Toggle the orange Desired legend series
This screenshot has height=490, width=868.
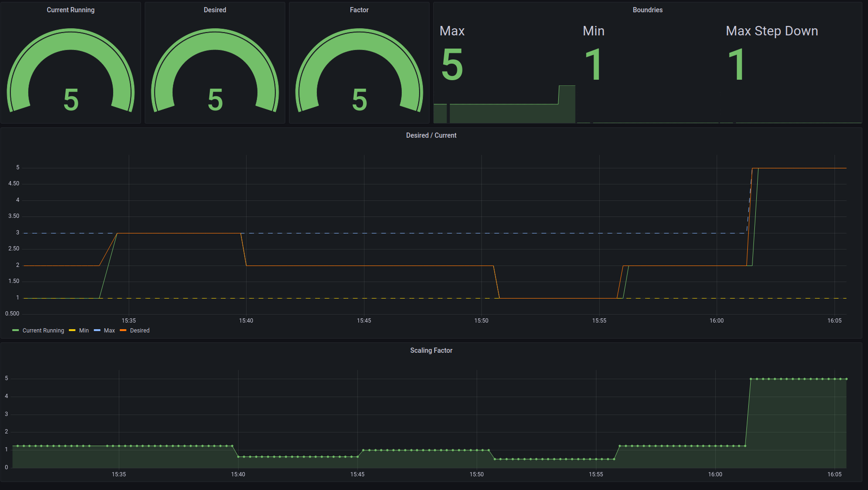point(140,331)
